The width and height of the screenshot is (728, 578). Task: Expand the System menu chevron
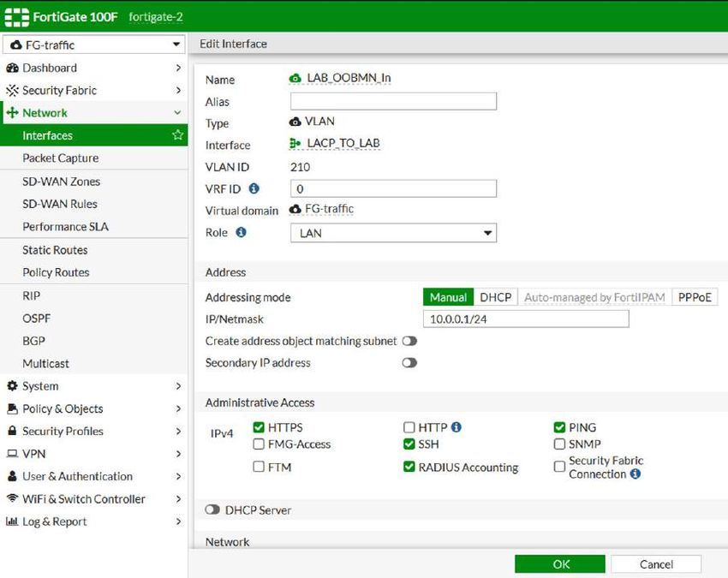(x=178, y=386)
